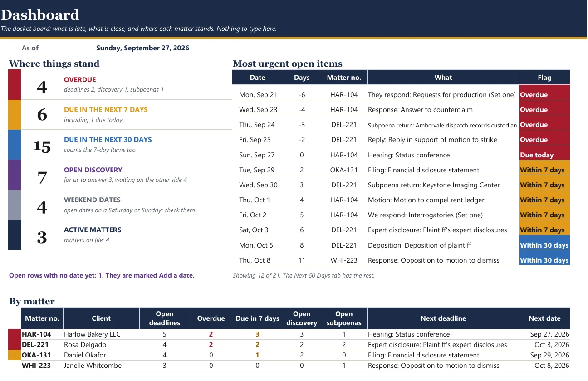This screenshot has height=381, width=588.
Task: Click the count 15 for next 30 days
Action: click(x=42, y=146)
